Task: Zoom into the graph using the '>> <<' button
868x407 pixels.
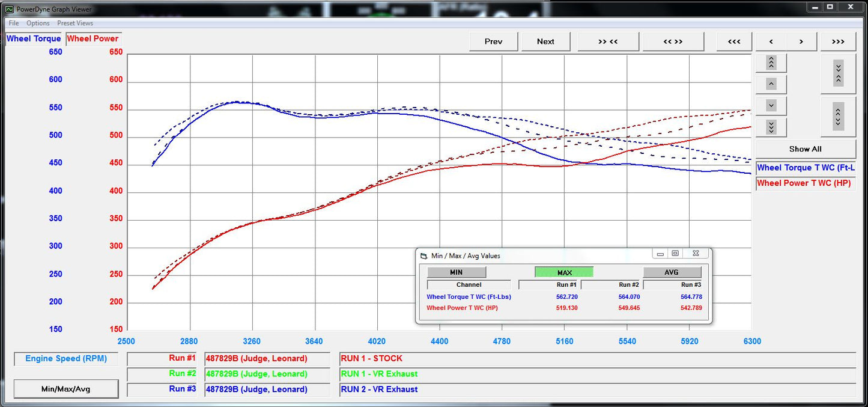Action: 608,41
